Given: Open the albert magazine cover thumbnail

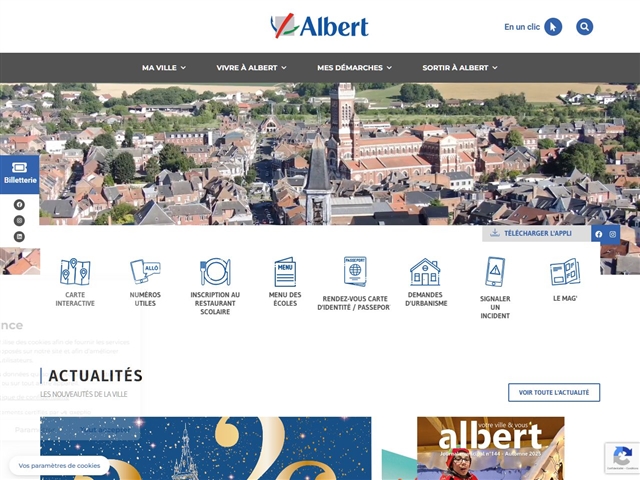Looking at the screenshot, I should 491,448.
